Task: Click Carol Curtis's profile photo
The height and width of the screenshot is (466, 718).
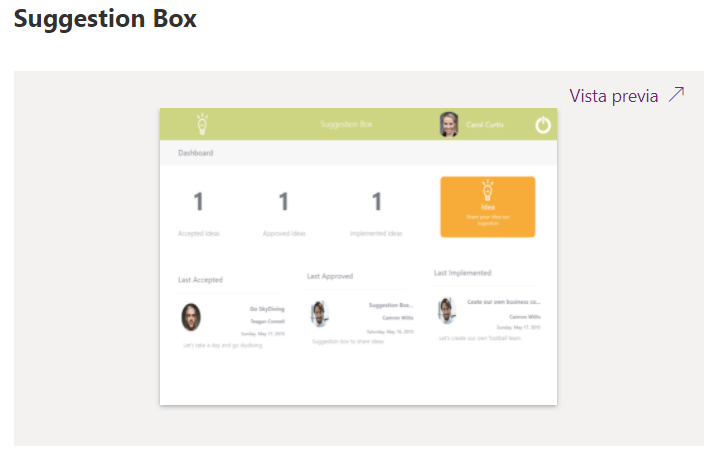Action: [449, 125]
